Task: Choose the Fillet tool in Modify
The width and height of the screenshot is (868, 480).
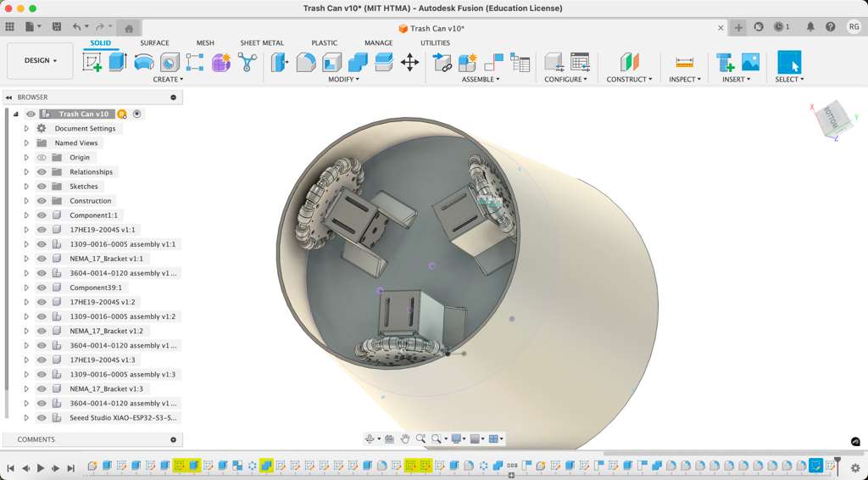Action: 305,62
